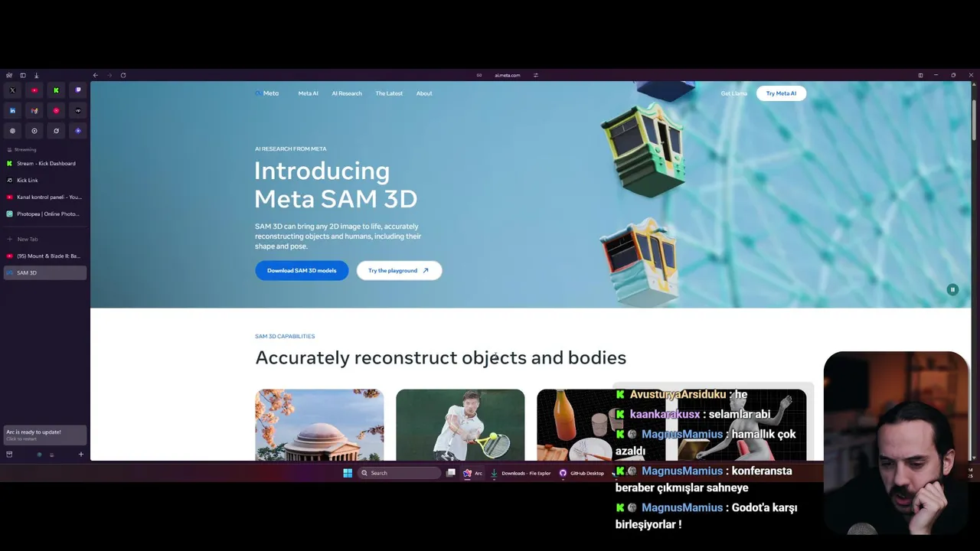The image size is (980, 551).
Task: Click the Try Meta AI button
Action: click(781, 93)
